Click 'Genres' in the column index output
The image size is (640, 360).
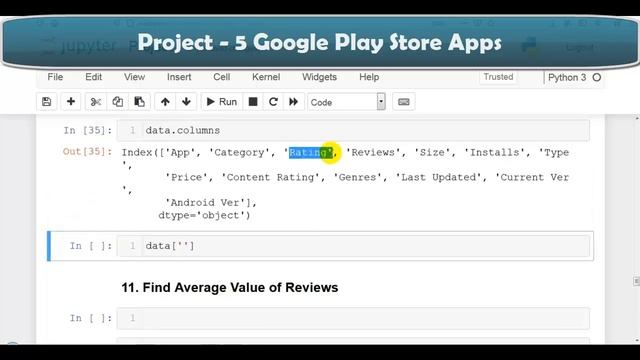pyautogui.click(x=358, y=178)
